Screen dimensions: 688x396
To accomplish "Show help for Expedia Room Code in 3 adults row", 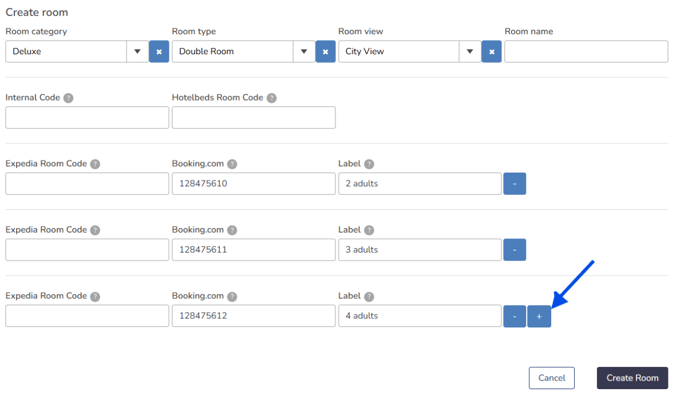I will coord(95,230).
